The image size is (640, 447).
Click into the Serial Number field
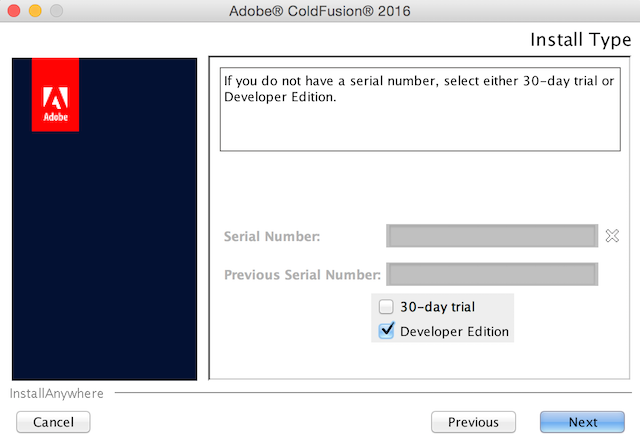click(x=492, y=236)
